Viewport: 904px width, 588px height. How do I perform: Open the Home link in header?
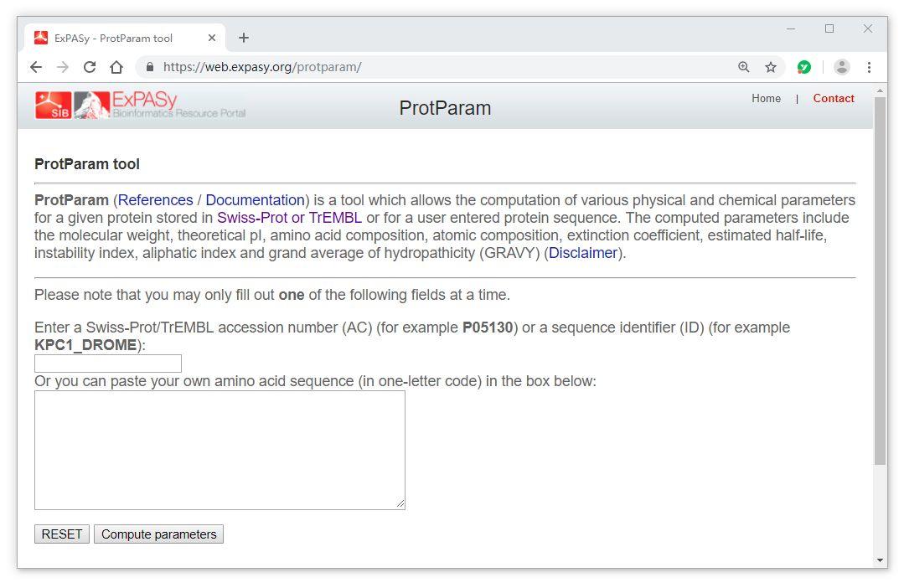(x=766, y=99)
